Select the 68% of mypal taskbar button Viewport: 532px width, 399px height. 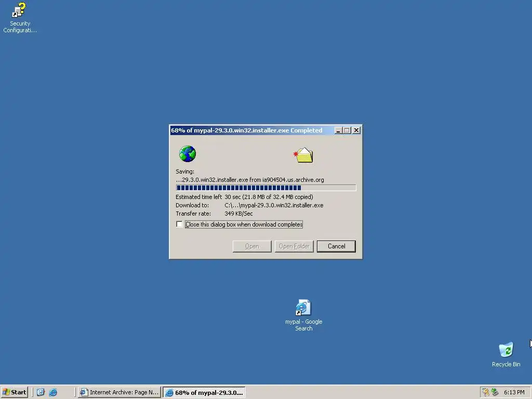click(204, 392)
